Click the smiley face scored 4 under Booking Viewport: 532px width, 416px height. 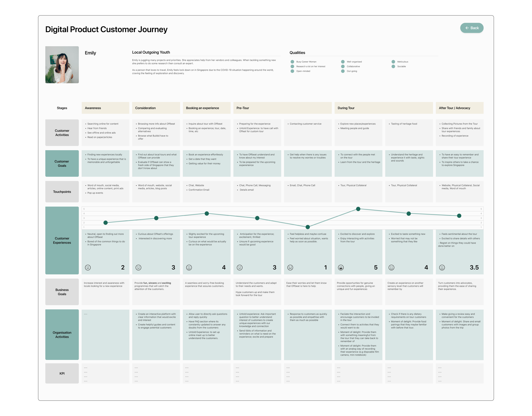(189, 267)
